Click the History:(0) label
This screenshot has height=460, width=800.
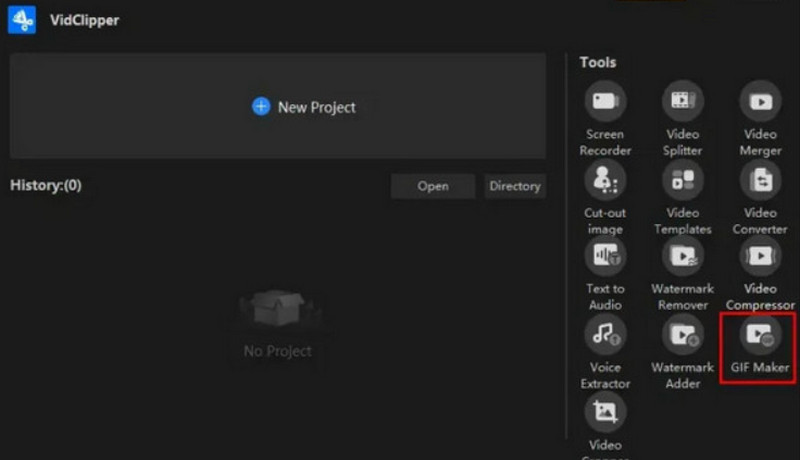[46, 185]
